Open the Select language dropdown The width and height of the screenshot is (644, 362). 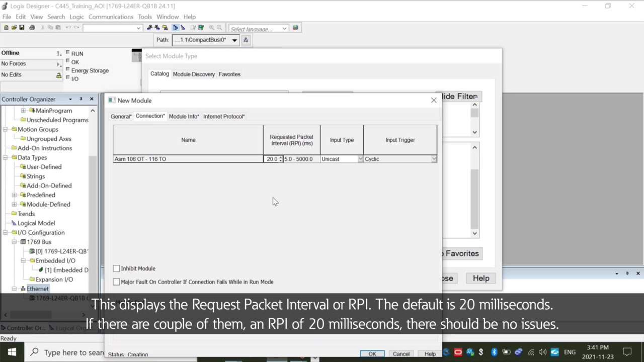pos(284,28)
